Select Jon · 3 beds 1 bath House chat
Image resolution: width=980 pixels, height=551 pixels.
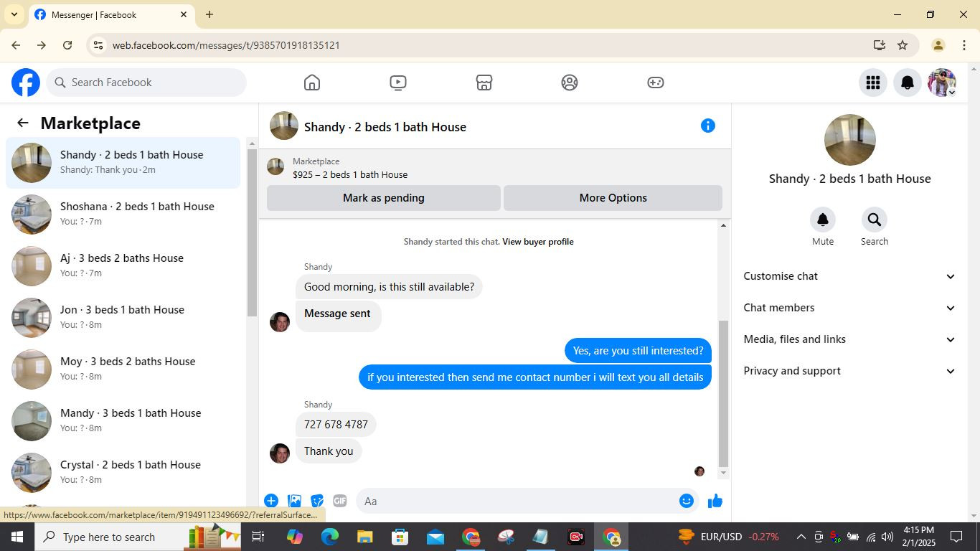click(x=123, y=318)
